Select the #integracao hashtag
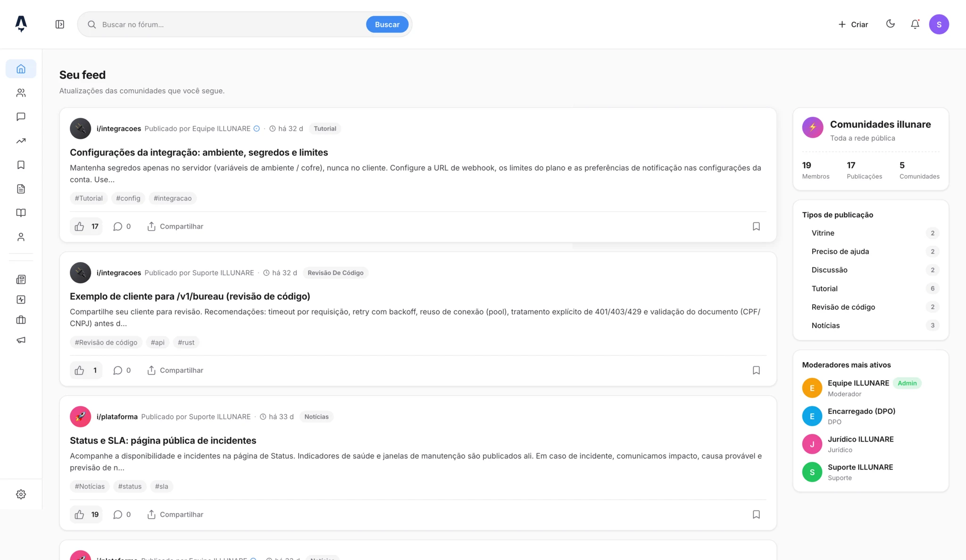The width and height of the screenshot is (966, 560). 173,198
